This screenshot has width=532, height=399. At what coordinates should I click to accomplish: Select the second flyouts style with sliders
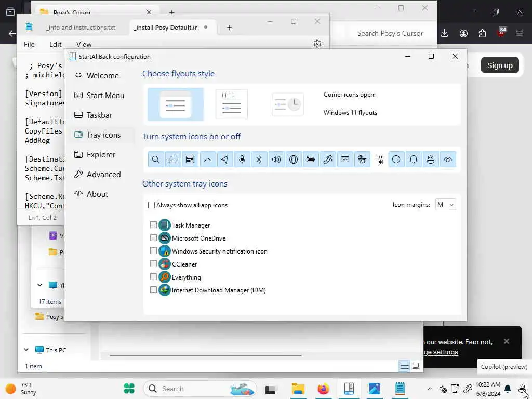pyautogui.click(x=231, y=104)
